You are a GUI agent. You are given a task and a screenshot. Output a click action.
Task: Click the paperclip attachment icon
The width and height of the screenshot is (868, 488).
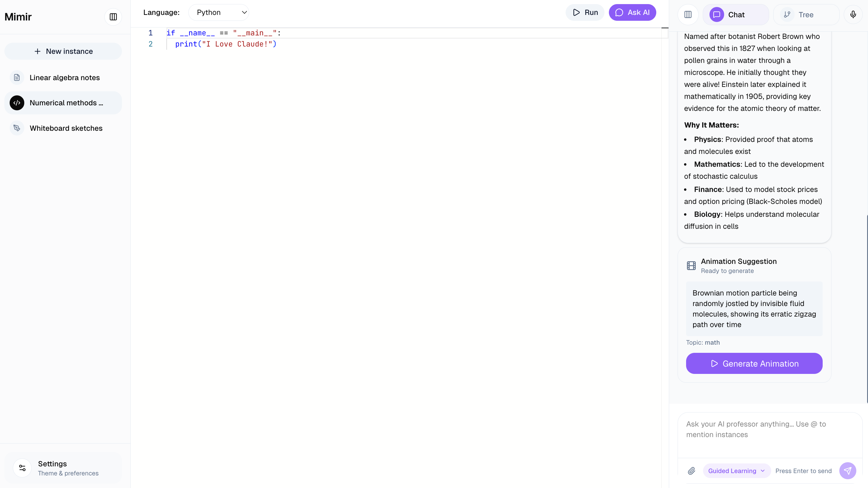click(x=691, y=471)
